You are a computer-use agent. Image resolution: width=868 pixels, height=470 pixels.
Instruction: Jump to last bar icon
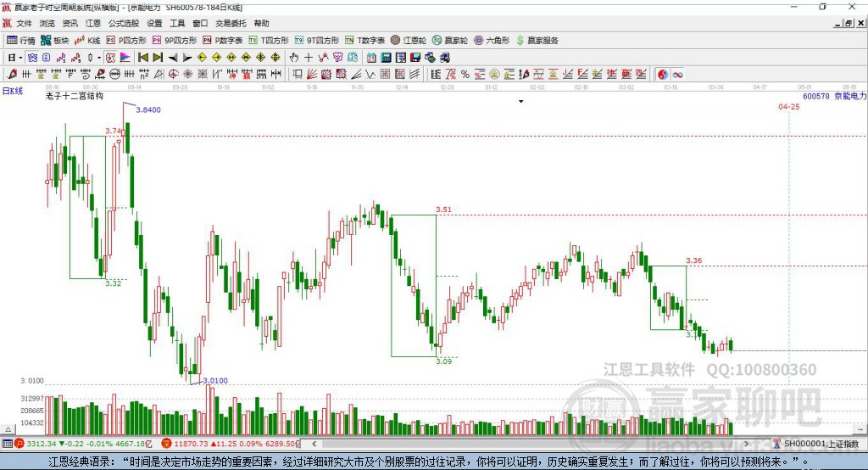click(158, 58)
